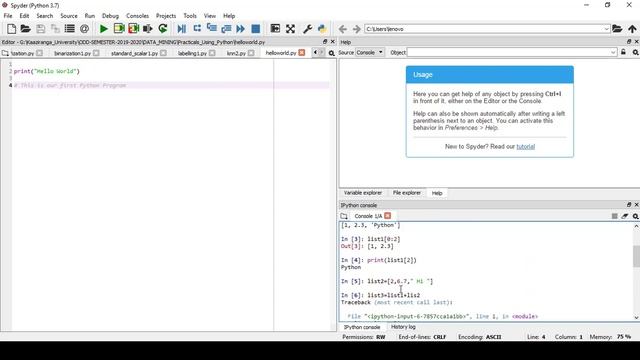Click the Save file floppy icon

click(40, 29)
